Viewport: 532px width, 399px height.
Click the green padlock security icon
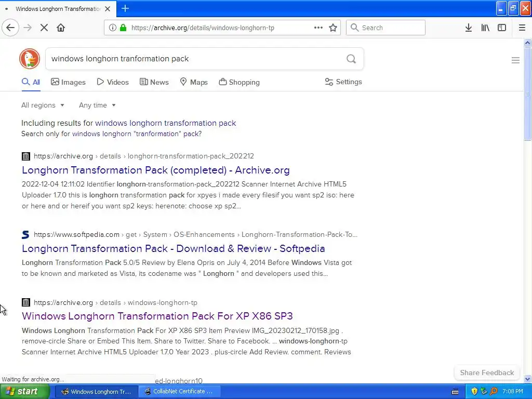click(123, 28)
